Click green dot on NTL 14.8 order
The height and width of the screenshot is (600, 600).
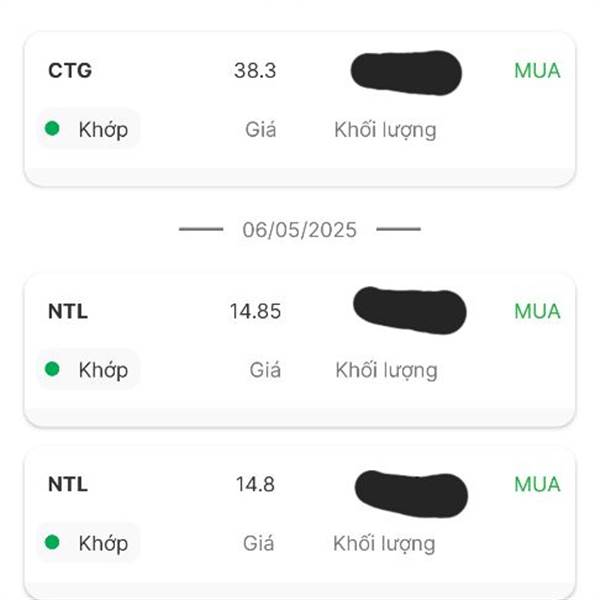pos(52,542)
